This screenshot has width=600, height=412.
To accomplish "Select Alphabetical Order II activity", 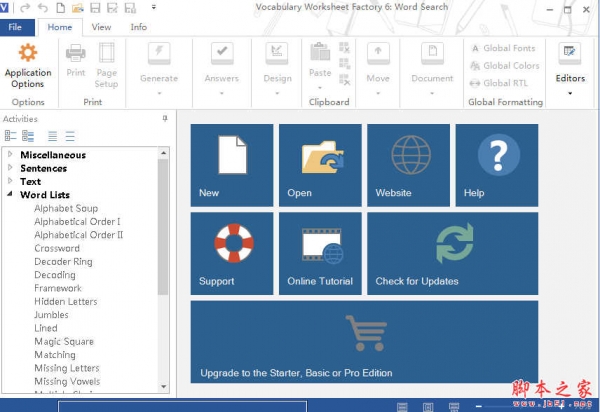I will tap(79, 235).
